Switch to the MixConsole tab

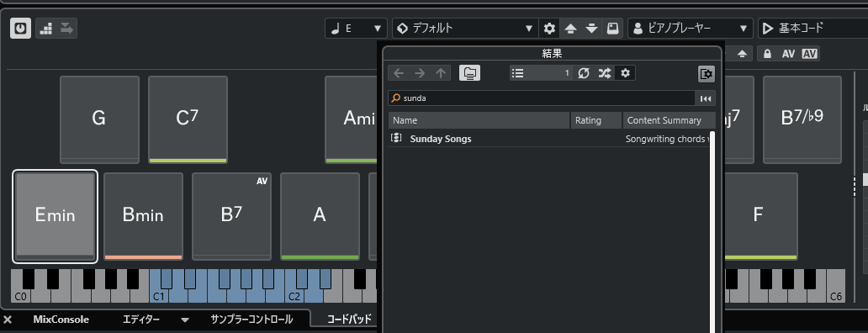(x=61, y=320)
